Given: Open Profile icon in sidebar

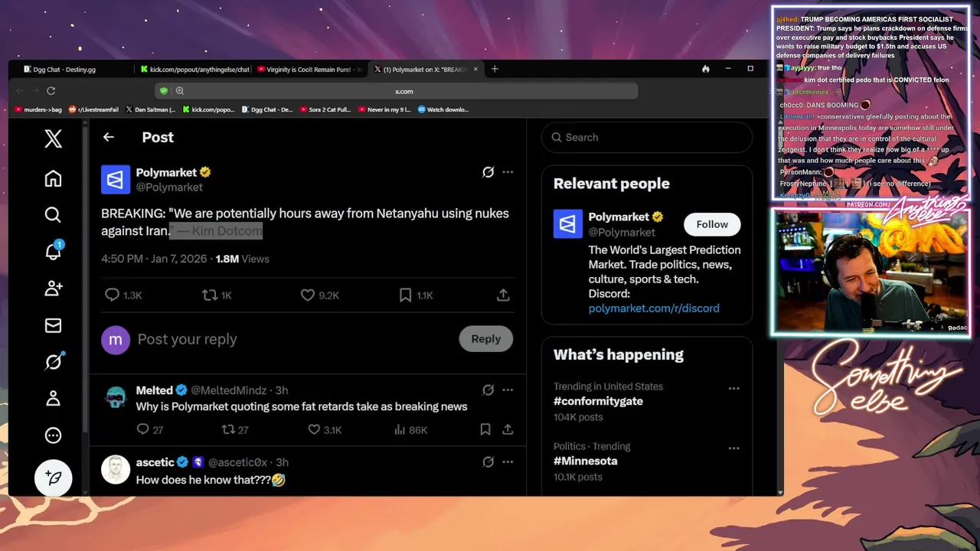Looking at the screenshot, I should (53, 399).
